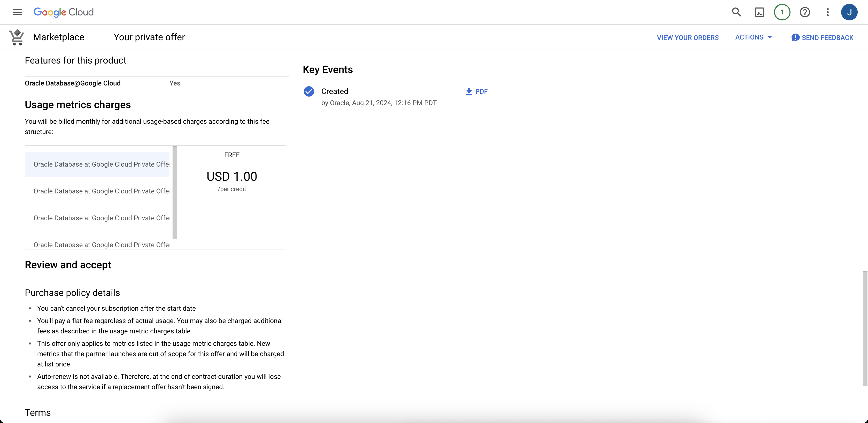Activate the Cloud Shell terminal icon
Viewport: 868px width, 423px height.
click(x=760, y=12)
